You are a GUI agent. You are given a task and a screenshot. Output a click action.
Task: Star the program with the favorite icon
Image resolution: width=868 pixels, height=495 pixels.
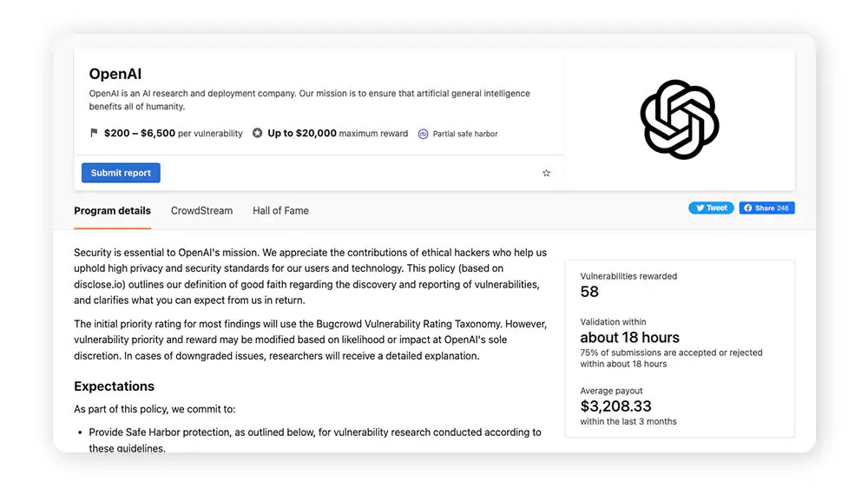[x=546, y=173]
